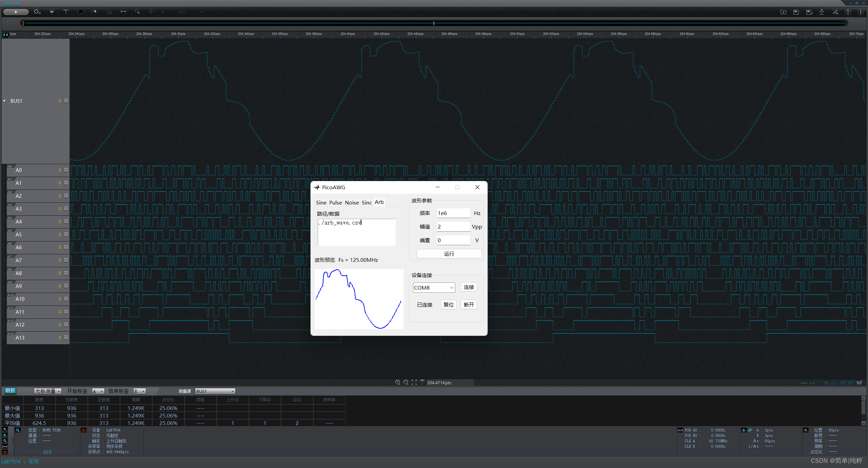
Task: Toggle the T marker on channel A0
Action: 66,170
